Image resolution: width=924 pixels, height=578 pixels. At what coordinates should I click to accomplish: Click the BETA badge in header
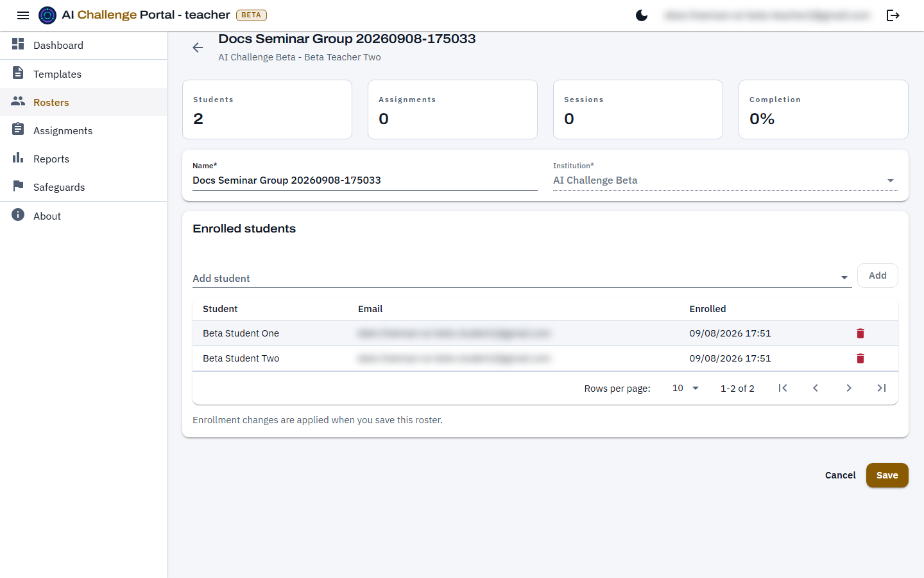pos(252,15)
